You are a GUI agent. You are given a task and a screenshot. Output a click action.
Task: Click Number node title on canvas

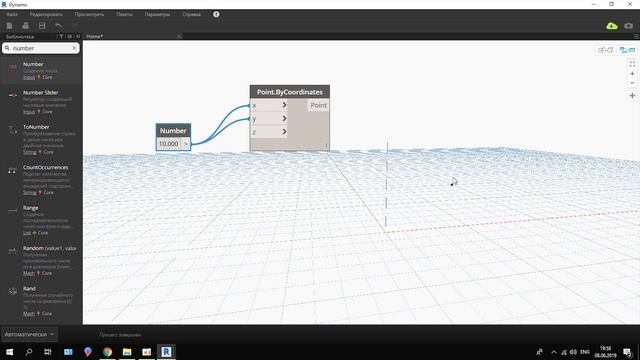[173, 131]
